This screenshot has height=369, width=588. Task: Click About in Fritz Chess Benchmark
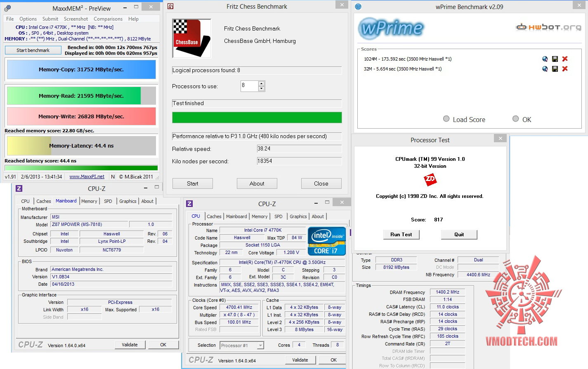(257, 183)
